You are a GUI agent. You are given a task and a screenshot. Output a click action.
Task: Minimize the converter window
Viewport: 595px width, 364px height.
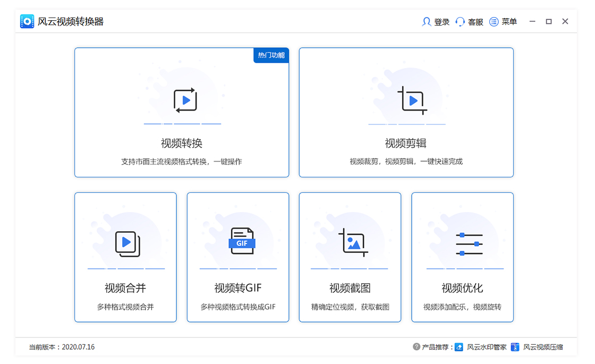pos(532,22)
